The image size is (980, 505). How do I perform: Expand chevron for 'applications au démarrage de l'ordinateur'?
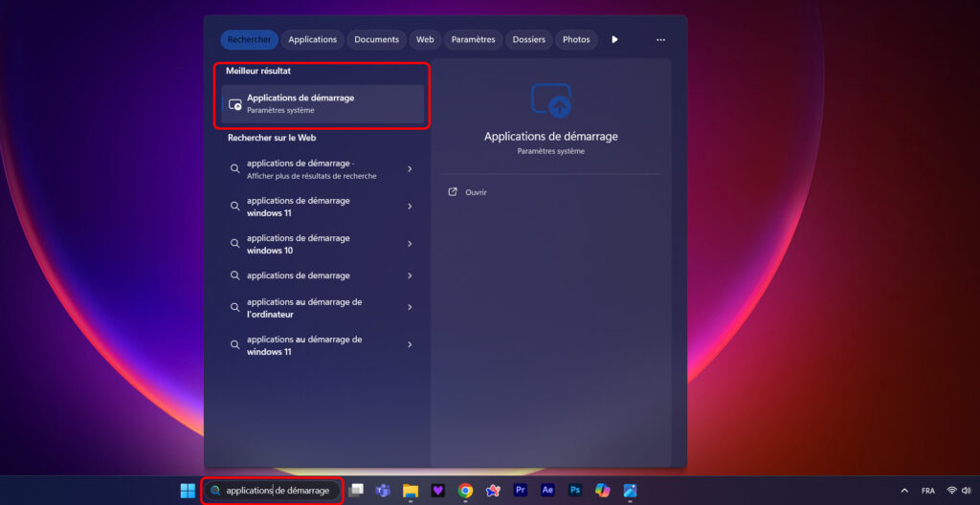click(410, 308)
